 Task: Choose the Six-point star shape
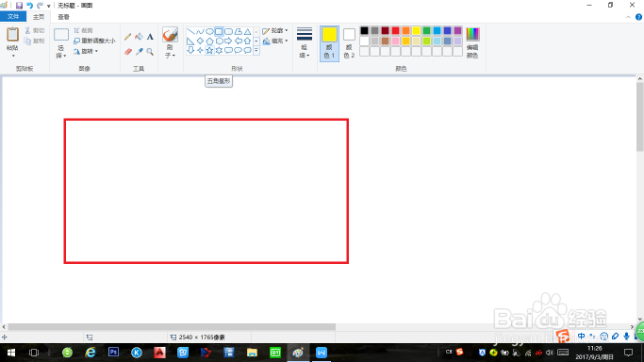219,51
